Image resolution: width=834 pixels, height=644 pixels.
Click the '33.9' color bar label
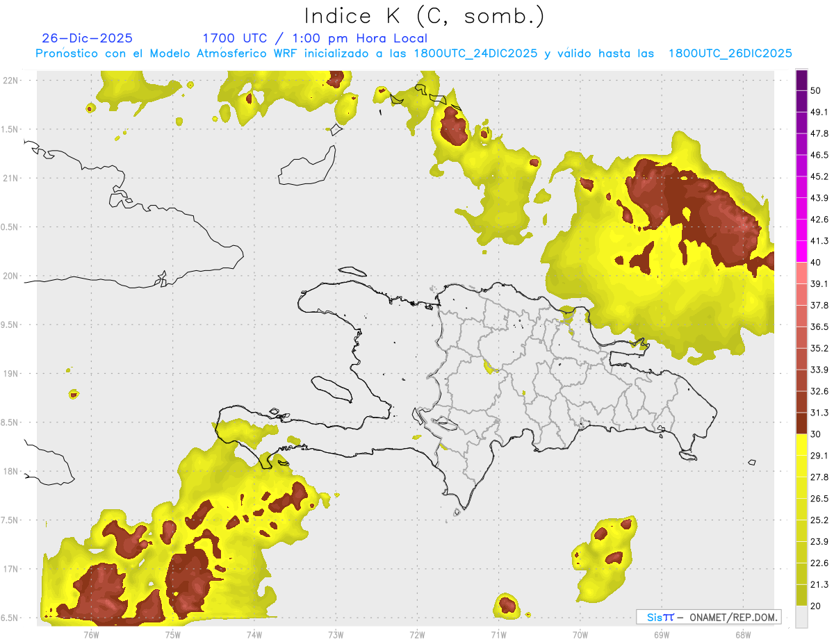pos(819,370)
